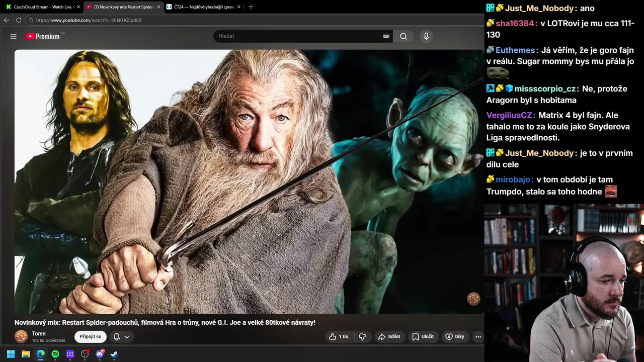Open Spotify from taskbar
Image resolution: width=644 pixels, height=362 pixels.
[x=55, y=354]
